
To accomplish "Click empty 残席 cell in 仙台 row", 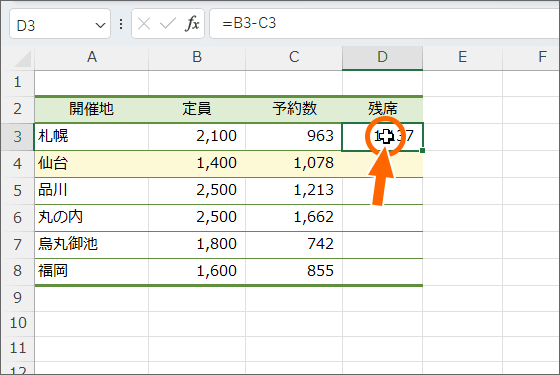I will click(x=382, y=164).
